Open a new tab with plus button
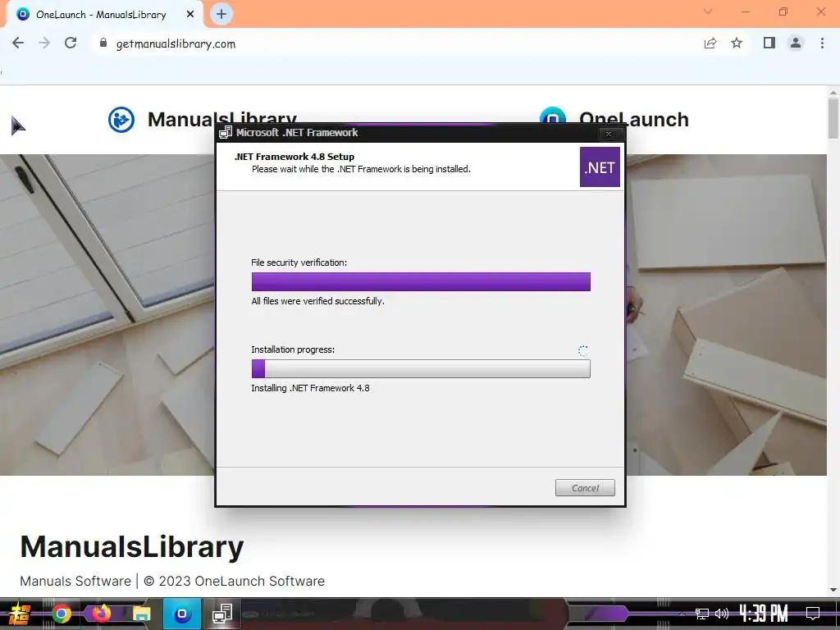 (x=221, y=15)
